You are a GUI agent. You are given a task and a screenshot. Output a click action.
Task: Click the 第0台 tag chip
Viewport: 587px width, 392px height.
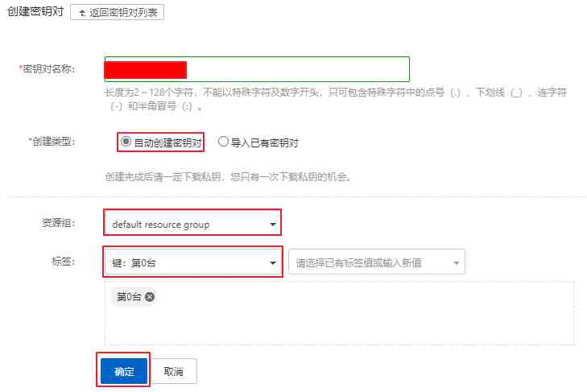tap(134, 297)
